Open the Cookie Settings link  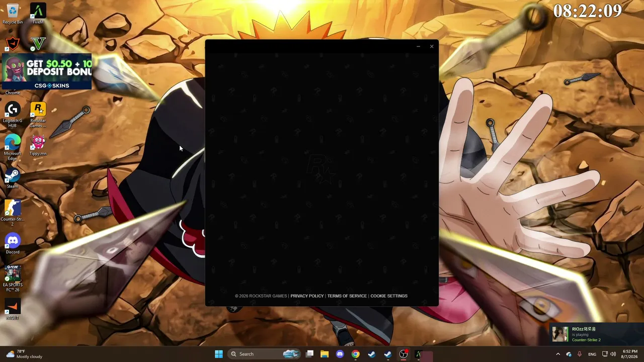click(389, 296)
